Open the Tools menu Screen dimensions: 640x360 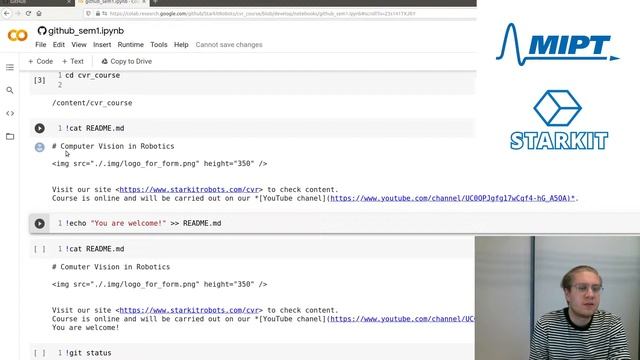(159, 45)
